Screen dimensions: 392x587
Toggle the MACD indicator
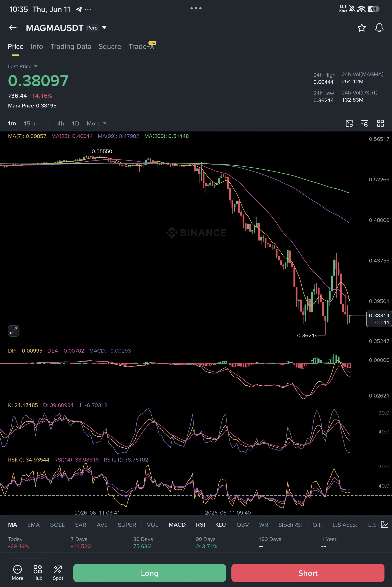tap(177, 525)
